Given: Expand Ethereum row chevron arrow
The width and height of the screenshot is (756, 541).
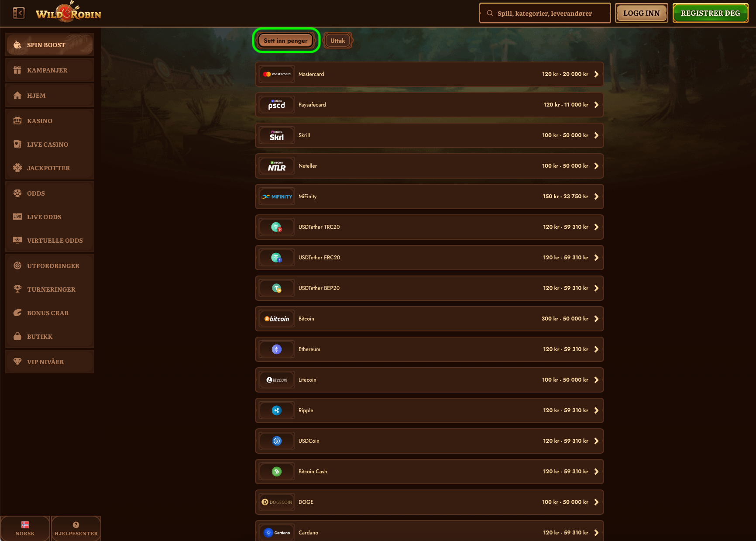Looking at the screenshot, I should (596, 349).
